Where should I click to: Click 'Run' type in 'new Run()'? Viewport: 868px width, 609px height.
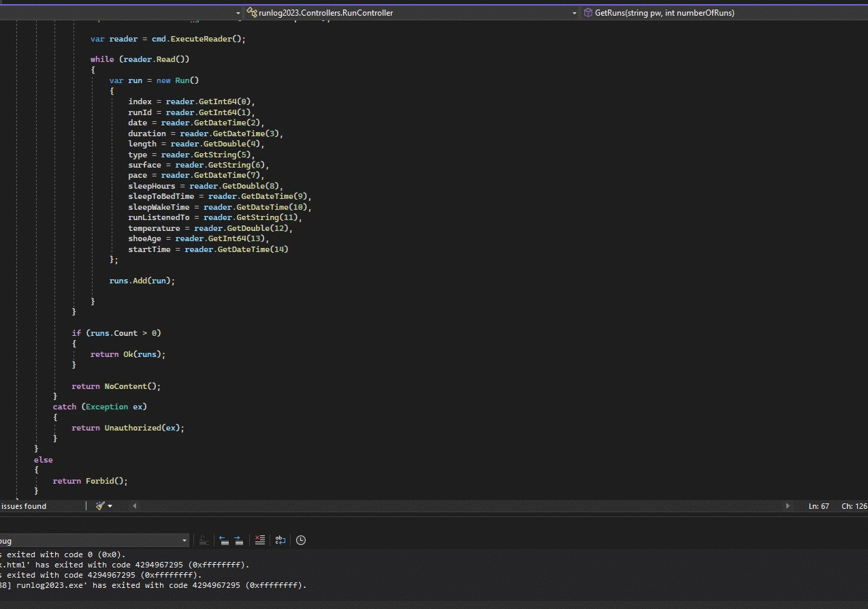coord(182,80)
